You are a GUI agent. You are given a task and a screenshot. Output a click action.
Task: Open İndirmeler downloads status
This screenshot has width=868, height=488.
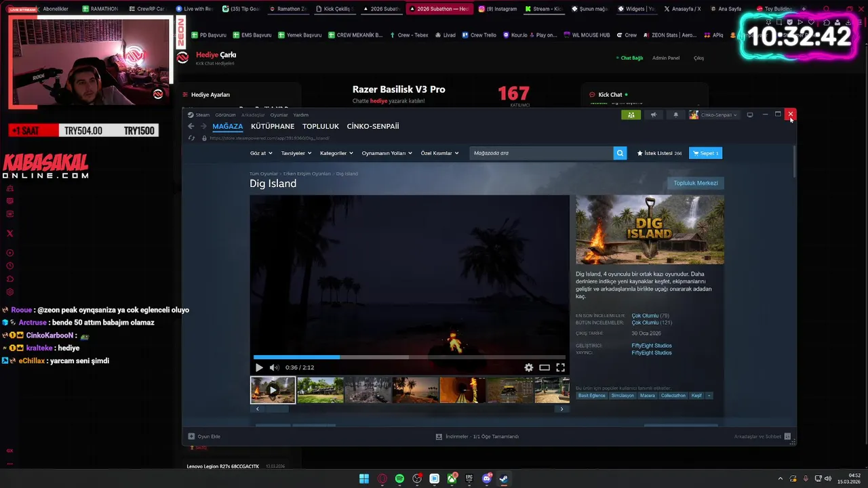pyautogui.click(x=477, y=436)
